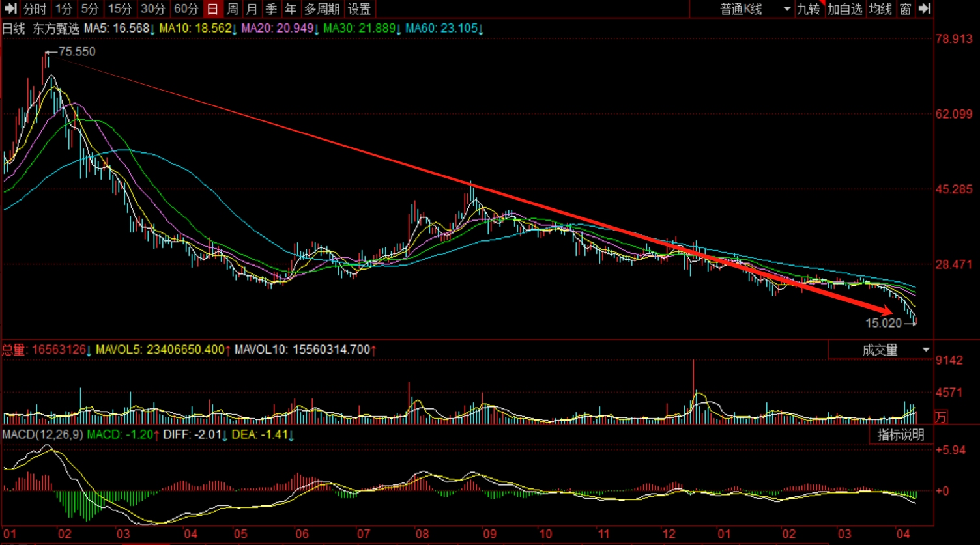Click the 06 month marker on time axis
The image size is (980, 545).
click(301, 535)
